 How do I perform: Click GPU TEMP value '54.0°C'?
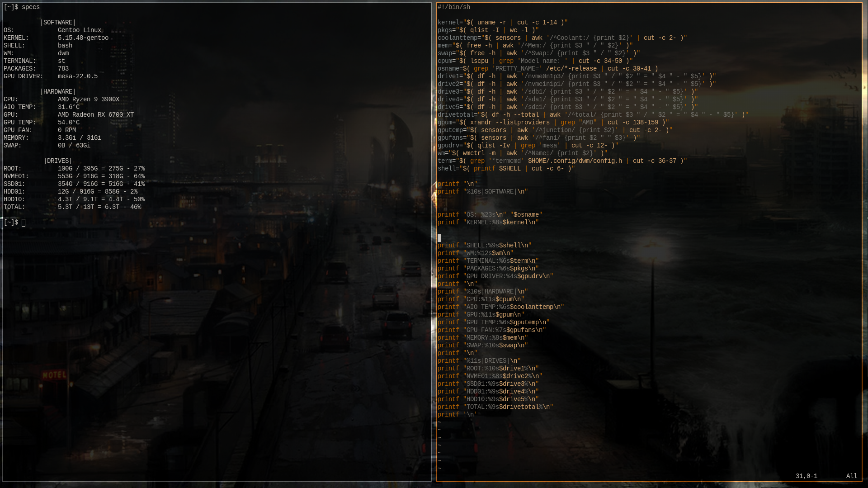[69, 123]
